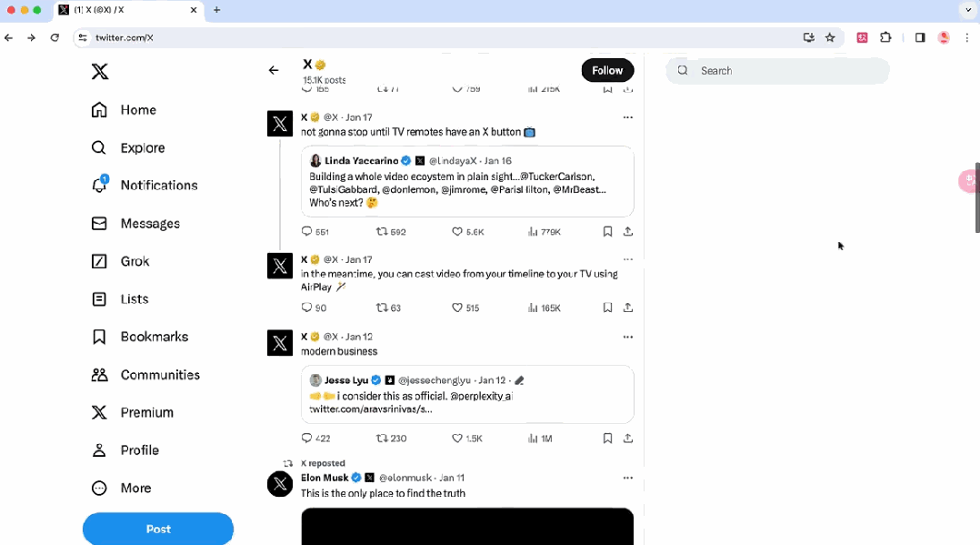Close the X browser tab
The width and height of the screenshot is (980, 545).
coord(194,10)
